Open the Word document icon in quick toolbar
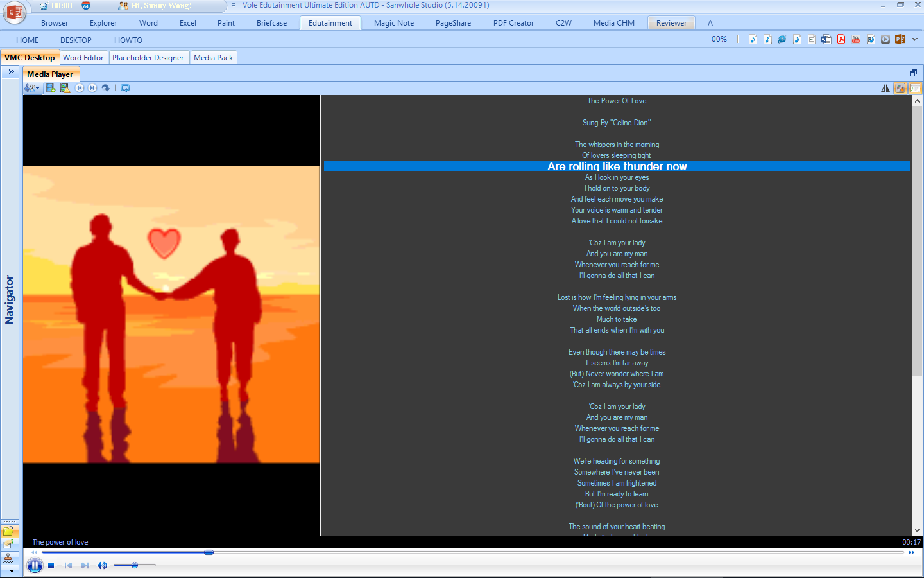Viewport: 924px width, 578px height. click(x=826, y=39)
